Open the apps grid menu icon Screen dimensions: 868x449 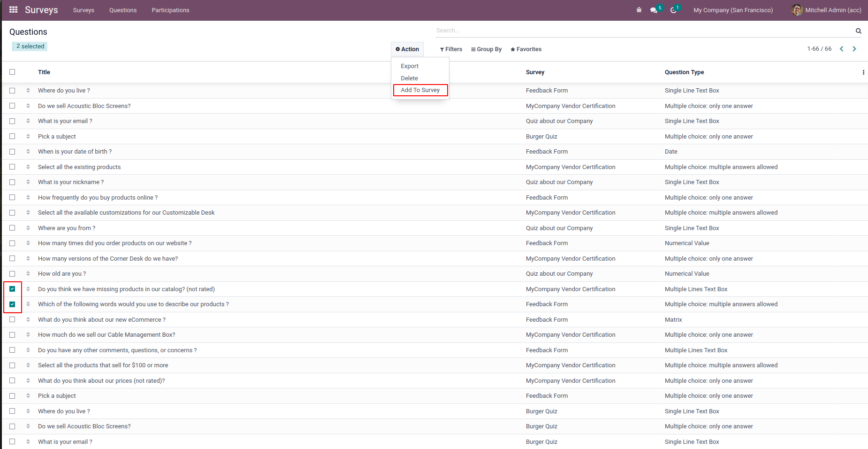(13, 10)
